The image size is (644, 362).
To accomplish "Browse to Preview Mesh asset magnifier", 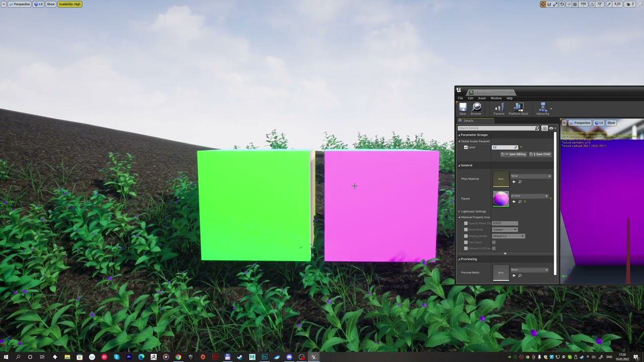I will [x=520, y=276].
